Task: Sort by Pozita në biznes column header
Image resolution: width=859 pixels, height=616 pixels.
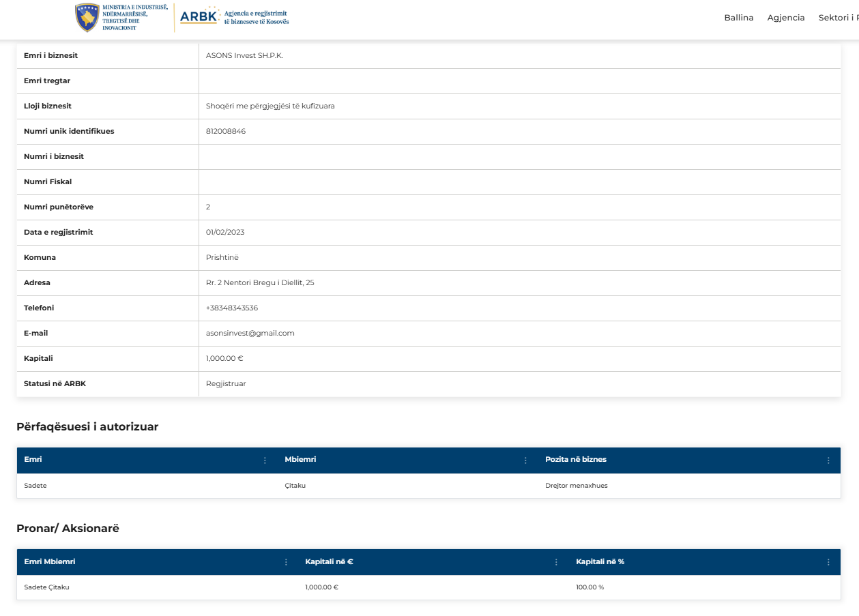Action: point(575,460)
